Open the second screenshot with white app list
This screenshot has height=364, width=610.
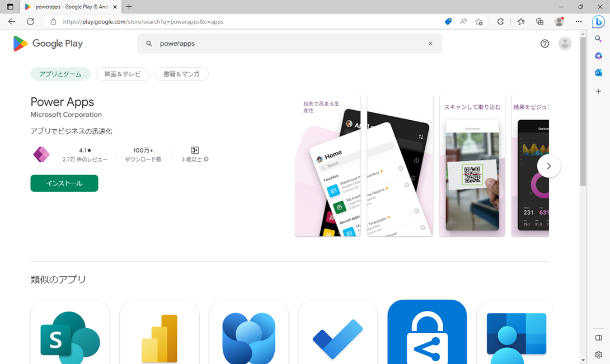(x=400, y=166)
